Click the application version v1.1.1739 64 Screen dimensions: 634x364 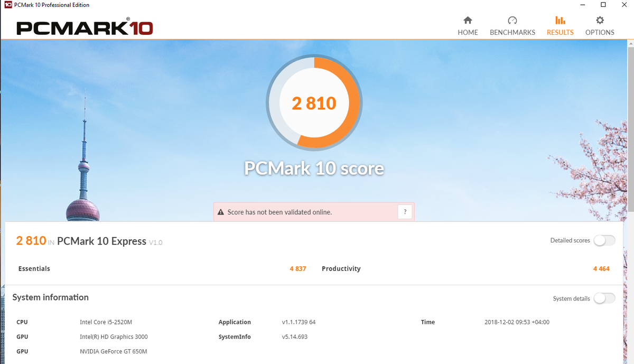click(299, 322)
